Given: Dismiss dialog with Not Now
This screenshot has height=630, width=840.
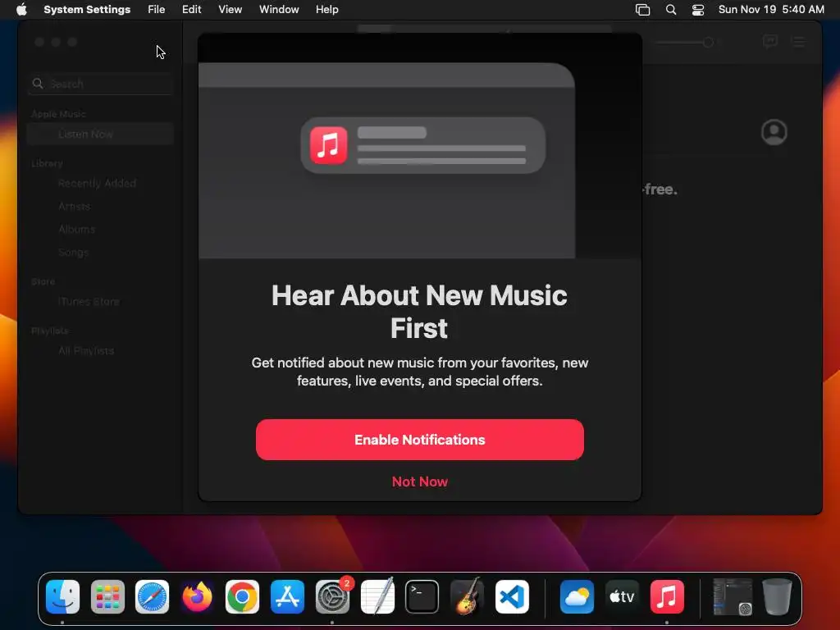Looking at the screenshot, I should (419, 482).
